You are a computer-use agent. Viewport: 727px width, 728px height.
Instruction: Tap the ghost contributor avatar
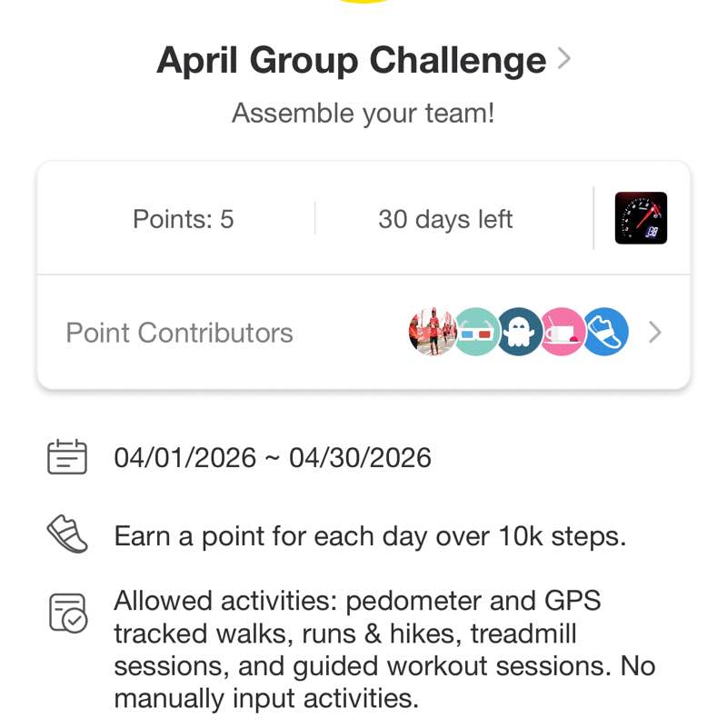tap(520, 332)
